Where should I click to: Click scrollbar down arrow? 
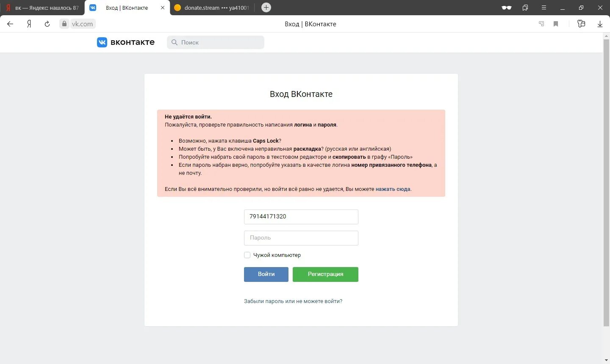(x=606, y=360)
